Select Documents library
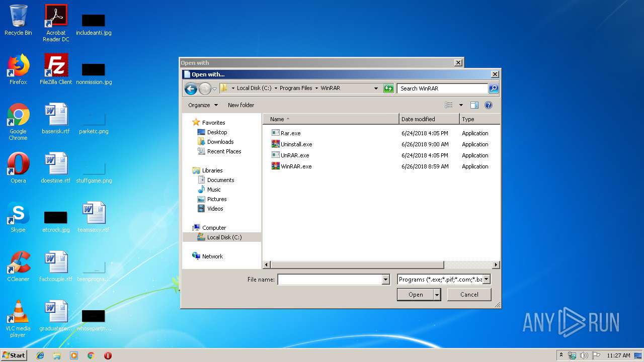The image size is (644, 362). tap(220, 180)
